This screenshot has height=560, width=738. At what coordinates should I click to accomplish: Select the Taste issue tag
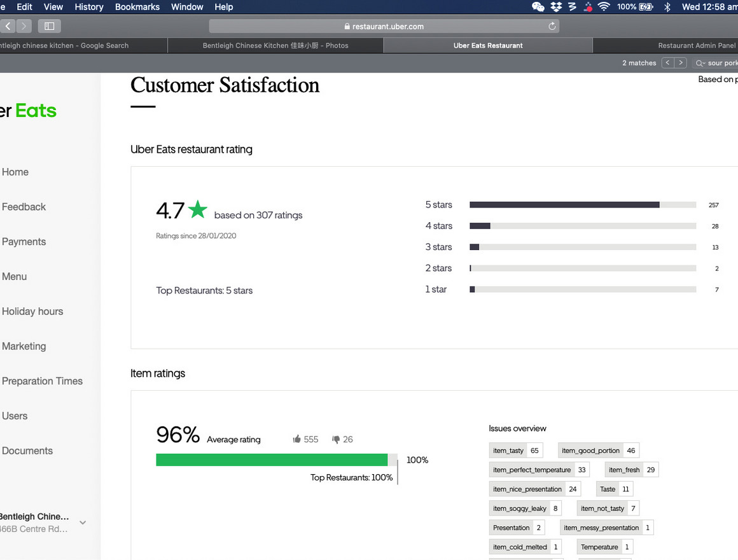(x=614, y=489)
